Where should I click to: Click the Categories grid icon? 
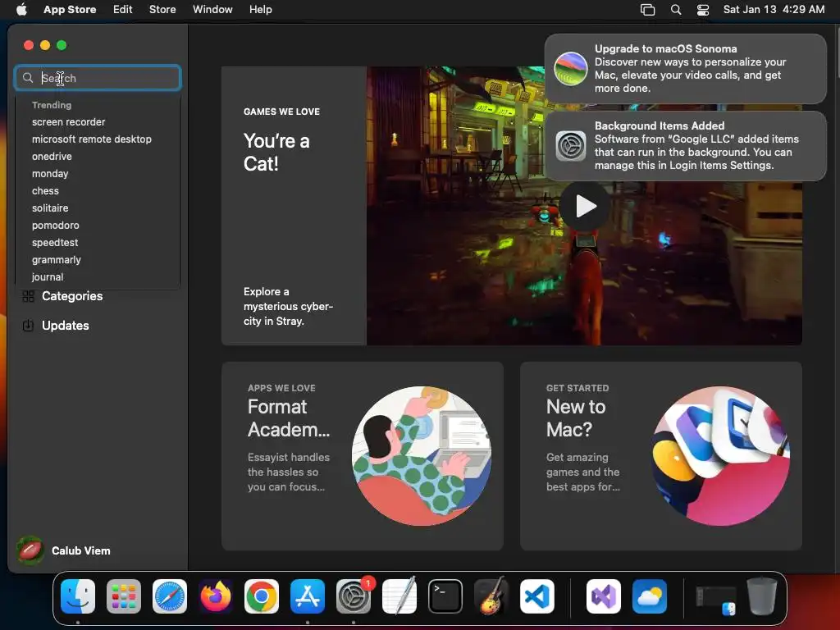(x=29, y=295)
